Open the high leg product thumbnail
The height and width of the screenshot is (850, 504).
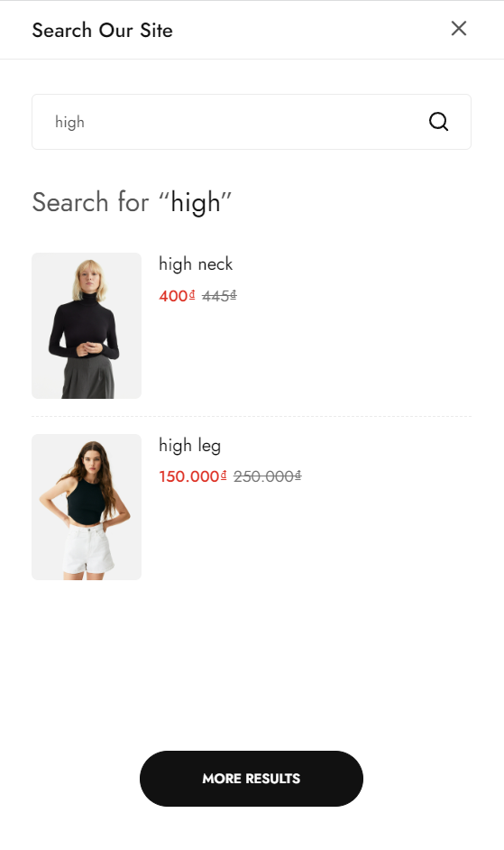click(x=87, y=507)
